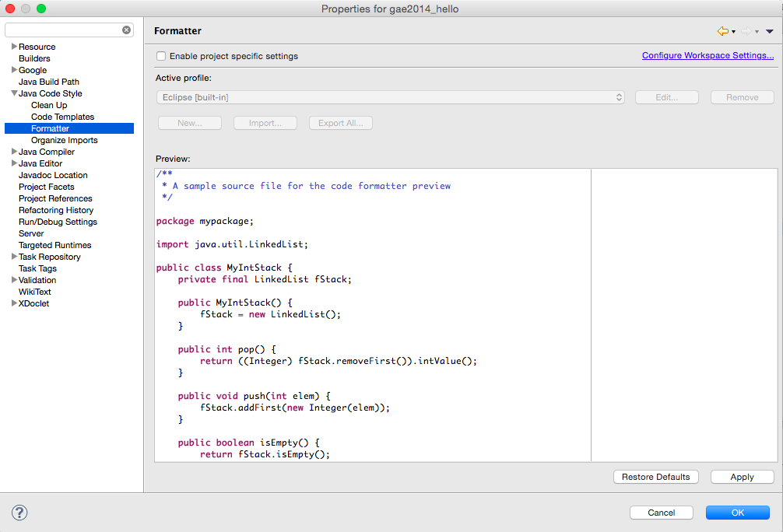
Task: Clear the filter search field
Action: (x=126, y=30)
